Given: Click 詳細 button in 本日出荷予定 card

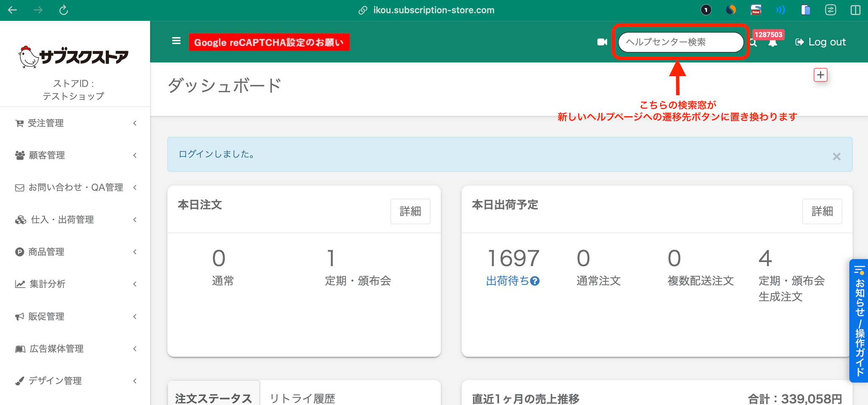Looking at the screenshot, I should coord(822,211).
